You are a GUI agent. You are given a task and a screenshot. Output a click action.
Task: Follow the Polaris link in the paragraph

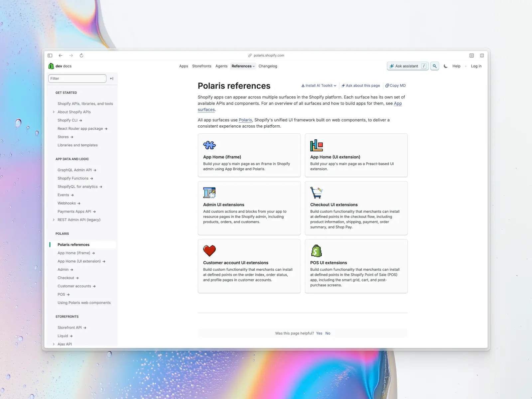[x=245, y=120]
